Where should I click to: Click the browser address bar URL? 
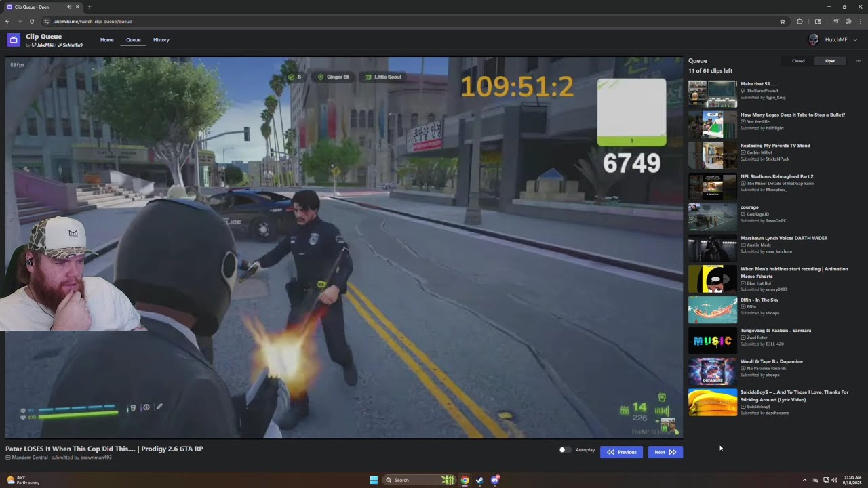coord(92,21)
